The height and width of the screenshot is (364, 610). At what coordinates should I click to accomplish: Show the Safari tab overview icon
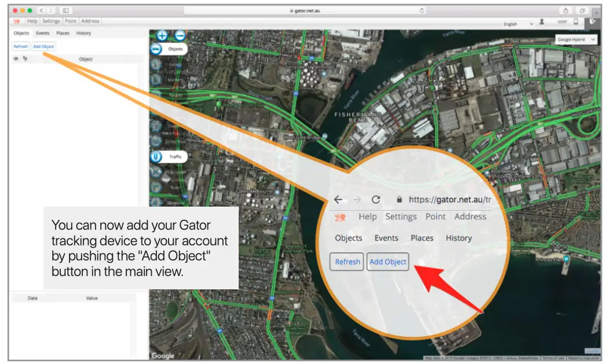coord(582,10)
